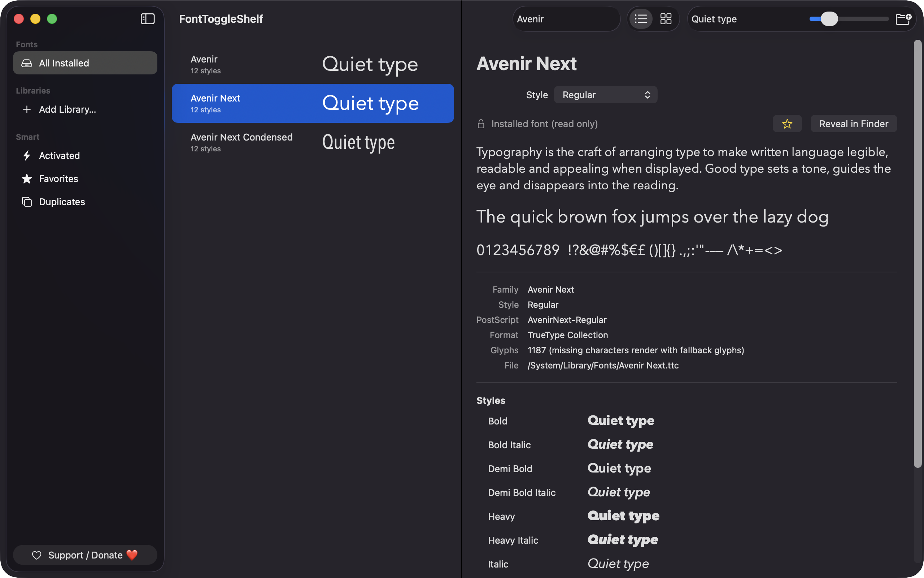
Task: Select All Installed in the sidebar
Action: click(85, 63)
